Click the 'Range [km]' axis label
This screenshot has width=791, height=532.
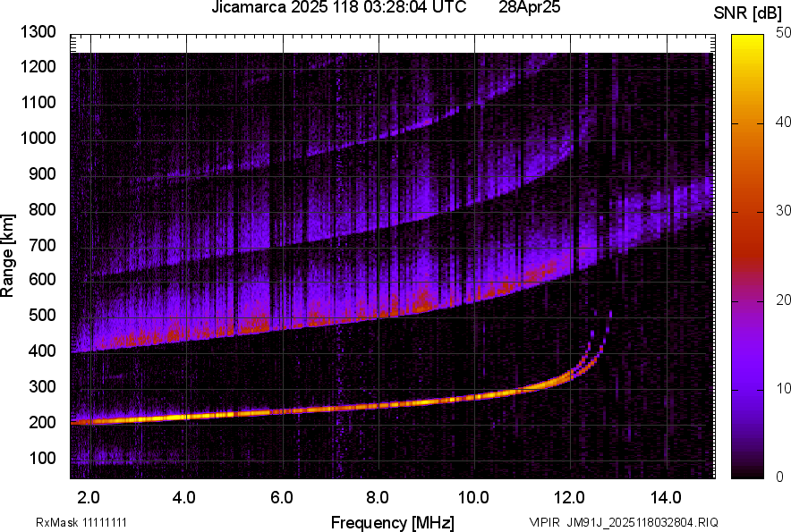point(7,256)
